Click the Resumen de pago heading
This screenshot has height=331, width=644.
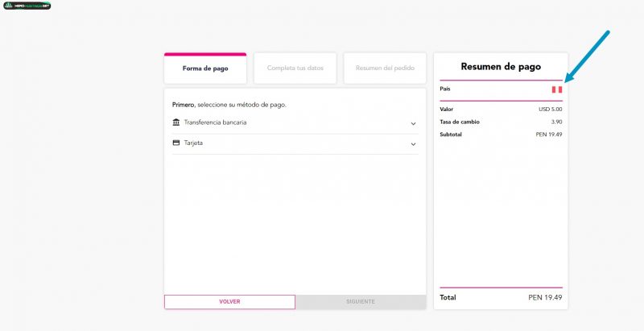(x=501, y=67)
